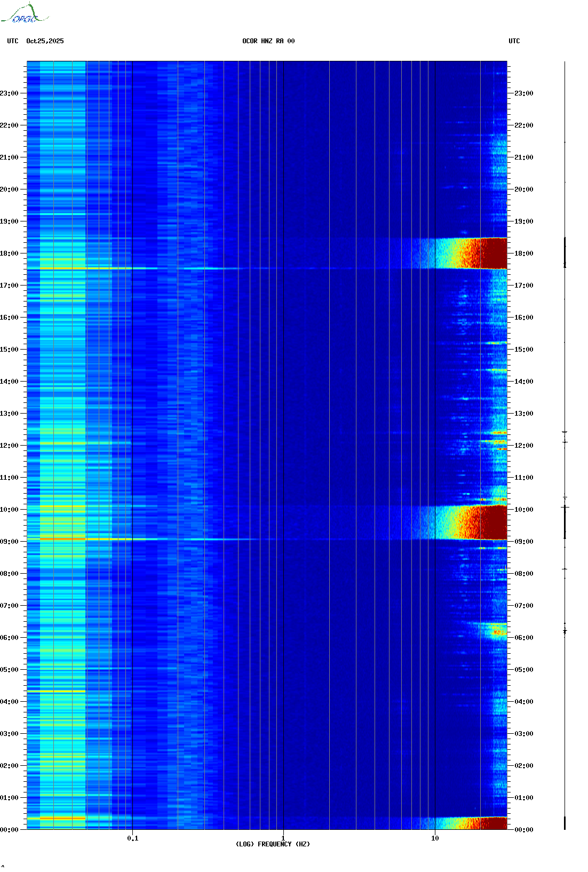Click the red low-frequency streak above 00:00

click(x=62, y=818)
